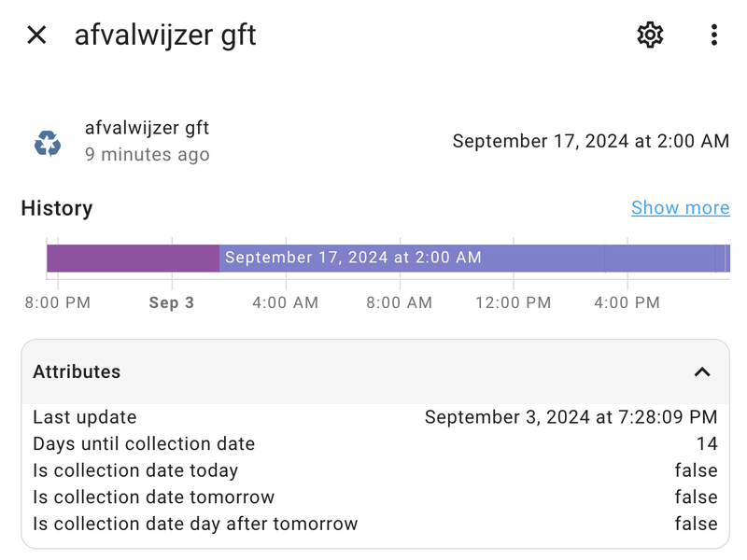Click the state value beside the entity name
The image size is (747, 560).
click(x=590, y=142)
